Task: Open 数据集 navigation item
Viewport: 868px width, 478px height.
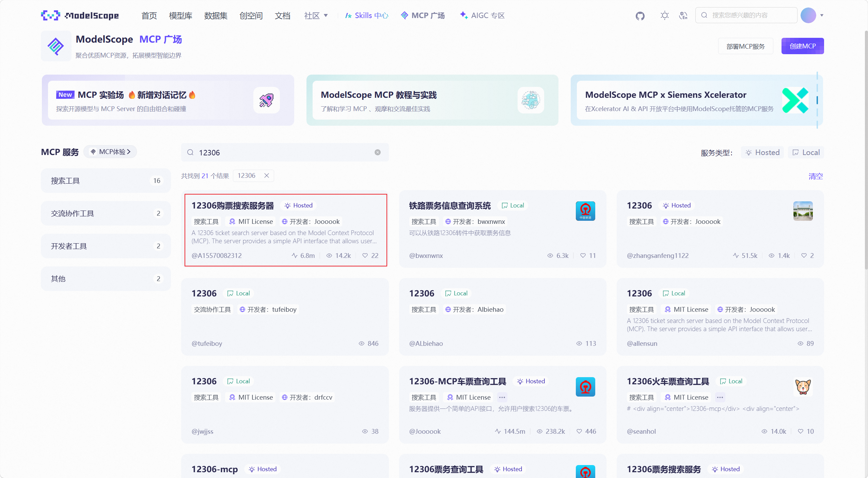Action: point(216,15)
